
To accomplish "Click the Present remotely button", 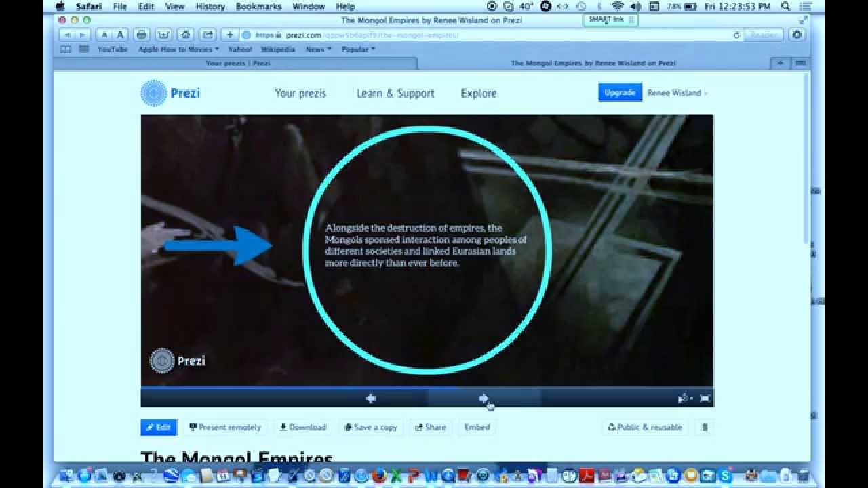I will pyautogui.click(x=225, y=427).
